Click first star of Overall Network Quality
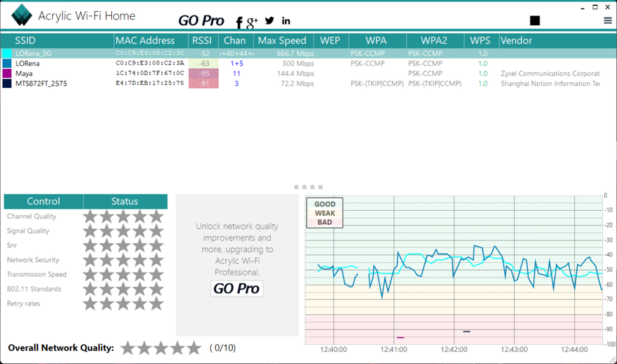This screenshot has height=364, width=617. (x=127, y=348)
